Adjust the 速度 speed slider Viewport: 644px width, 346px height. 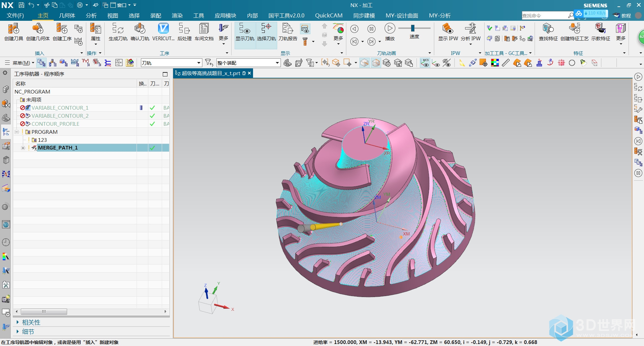coord(413,28)
